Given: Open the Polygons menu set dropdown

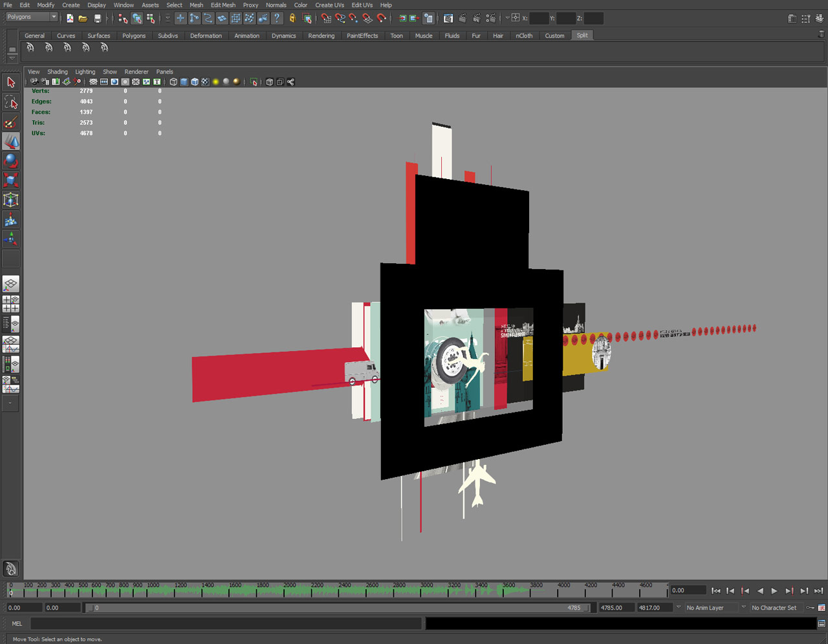Looking at the screenshot, I should pos(32,17).
